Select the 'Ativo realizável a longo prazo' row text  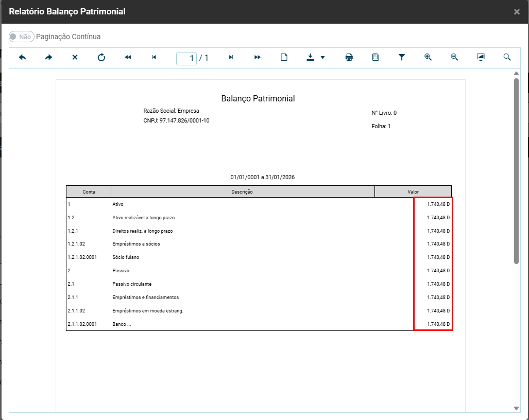(143, 218)
